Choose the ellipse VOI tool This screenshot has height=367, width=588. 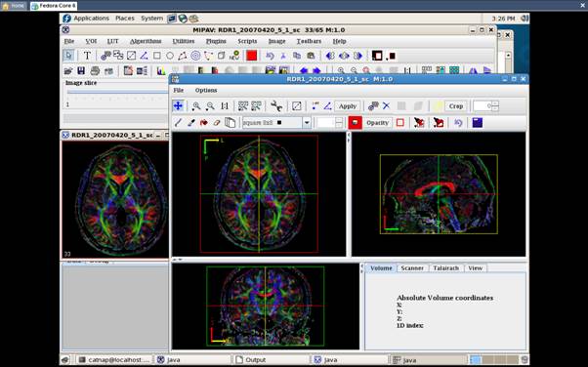(170, 56)
